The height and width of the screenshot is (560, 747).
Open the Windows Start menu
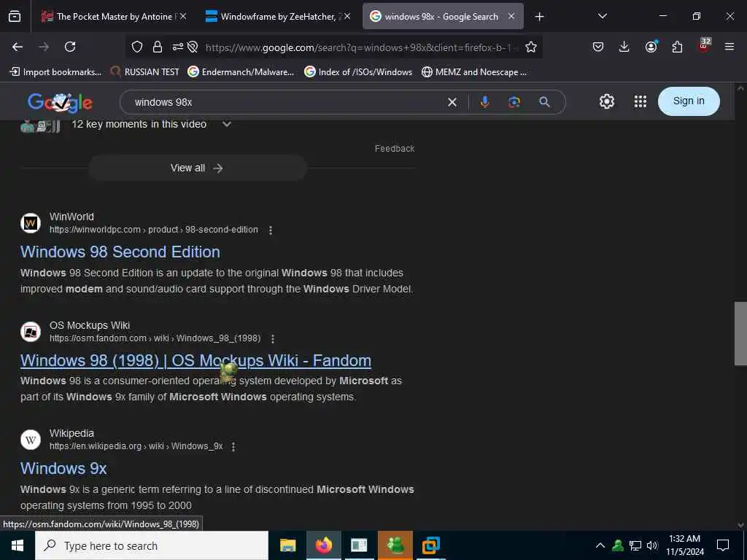tap(18, 545)
